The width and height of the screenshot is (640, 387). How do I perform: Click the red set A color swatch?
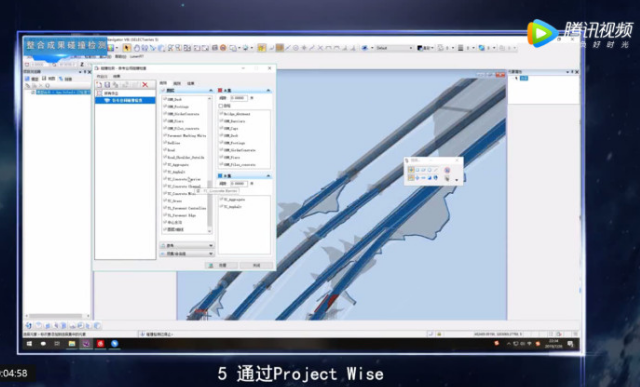220,90
